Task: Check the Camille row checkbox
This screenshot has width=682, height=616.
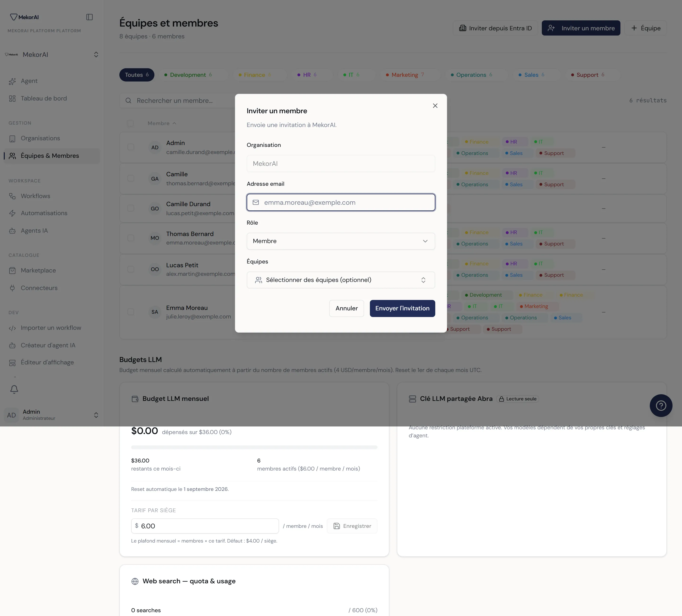Action: pyautogui.click(x=130, y=178)
